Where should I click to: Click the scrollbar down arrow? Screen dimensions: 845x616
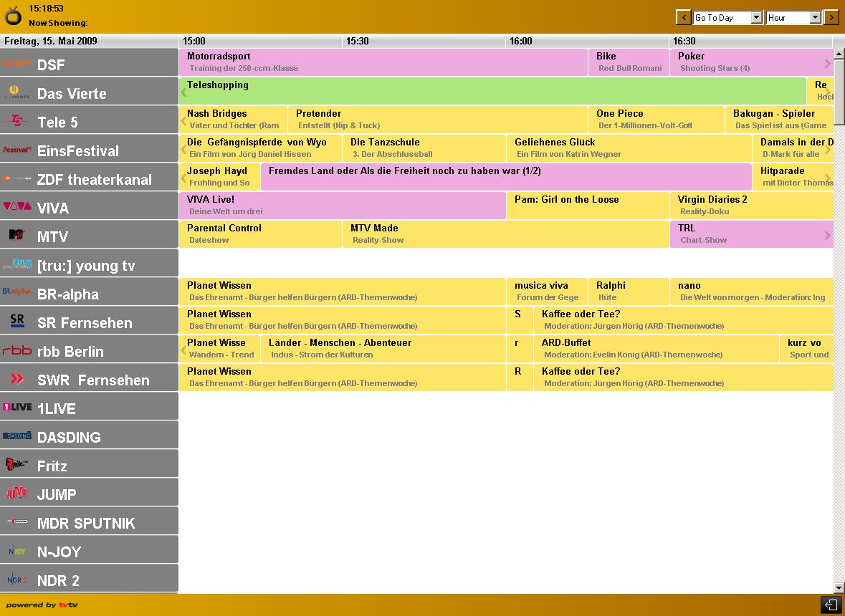pyautogui.click(x=839, y=587)
